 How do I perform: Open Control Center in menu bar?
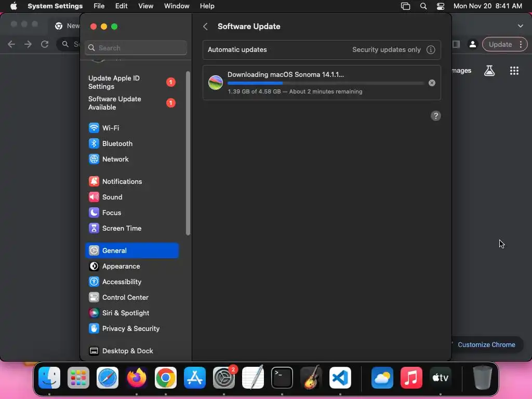[x=441, y=6]
